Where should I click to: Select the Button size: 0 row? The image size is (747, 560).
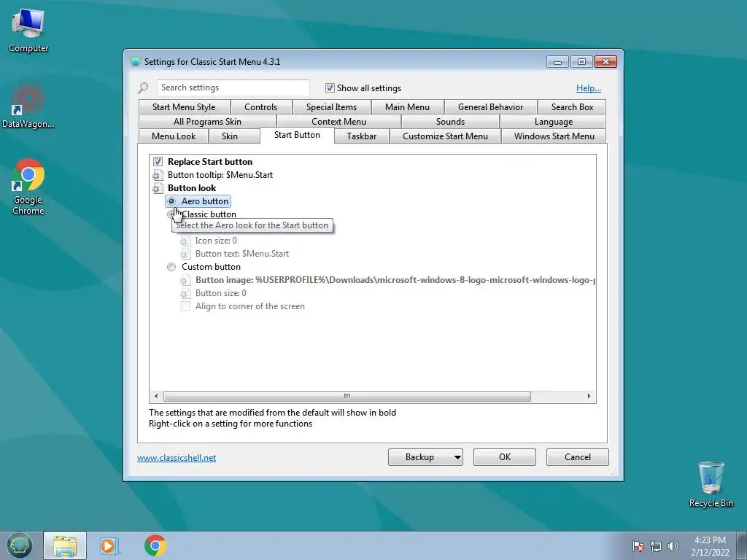coord(220,293)
